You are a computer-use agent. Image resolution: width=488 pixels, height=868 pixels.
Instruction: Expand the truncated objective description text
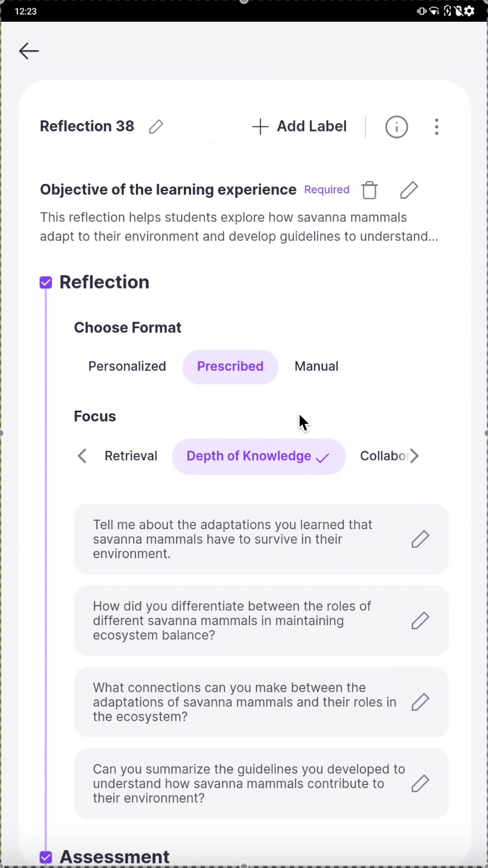(x=239, y=227)
